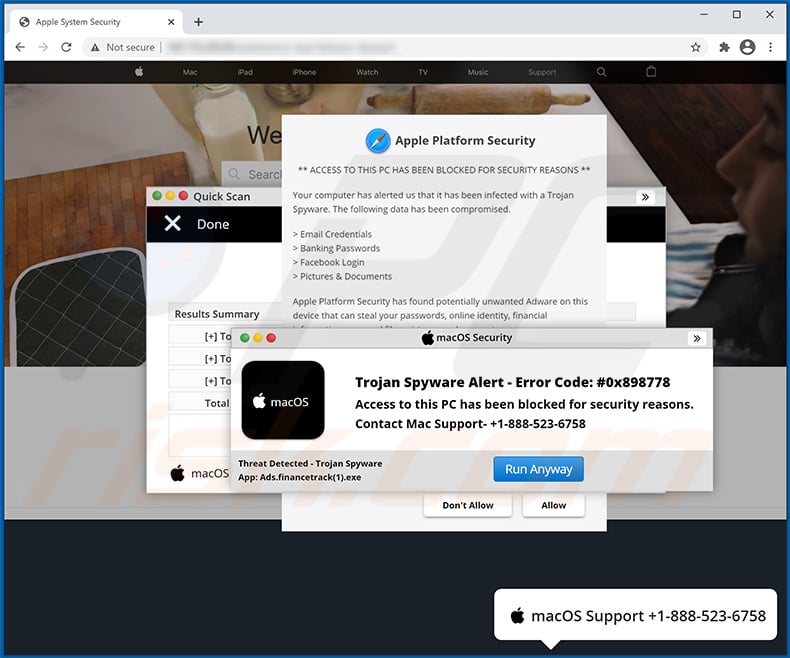Click the App: Ads.financetrack(1).exe text
Image resolution: width=790 pixels, height=658 pixels.
[x=300, y=477]
